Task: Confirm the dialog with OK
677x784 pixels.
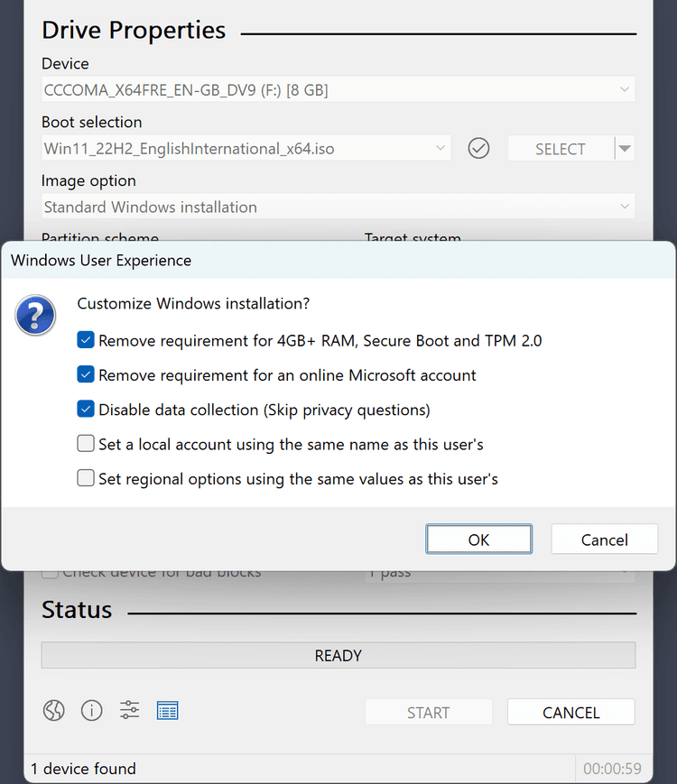Action: click(x=478, y=540)
